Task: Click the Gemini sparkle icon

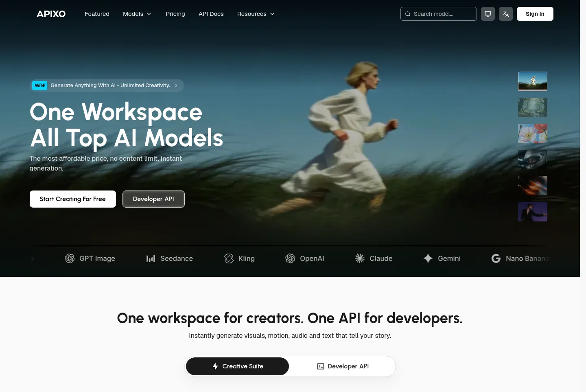Action: (428, 258)
